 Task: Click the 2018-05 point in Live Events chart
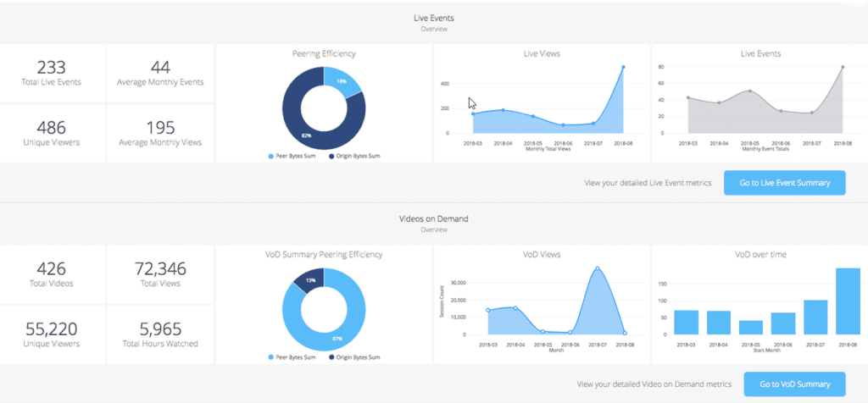[x=750, y=91]
